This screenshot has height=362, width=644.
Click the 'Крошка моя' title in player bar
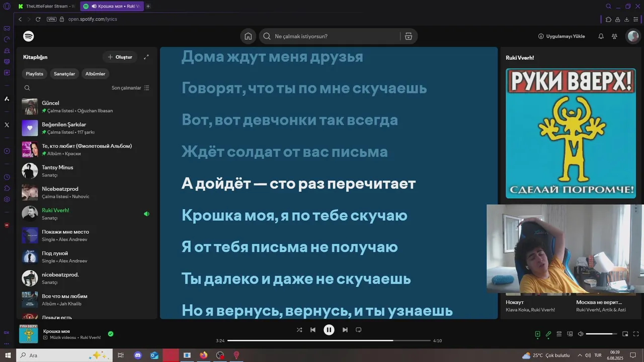click(56, 331)
